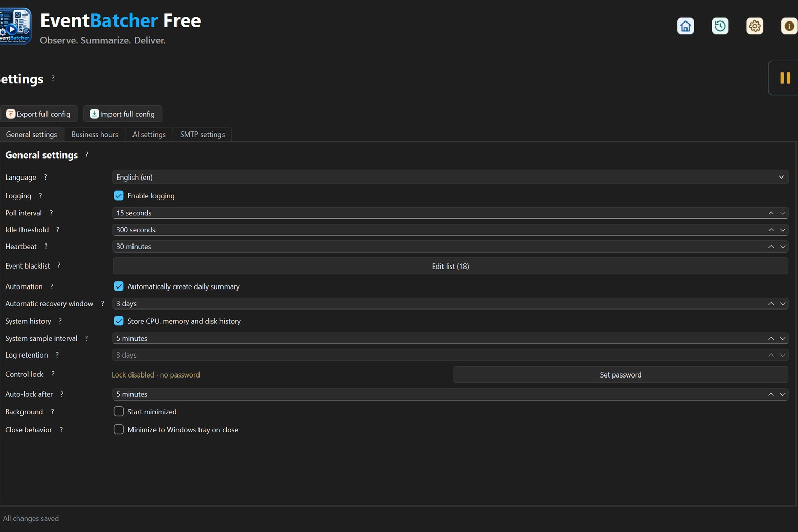
Task: Decrease the Idle threshold value
Action: click(x=782, y=230)
